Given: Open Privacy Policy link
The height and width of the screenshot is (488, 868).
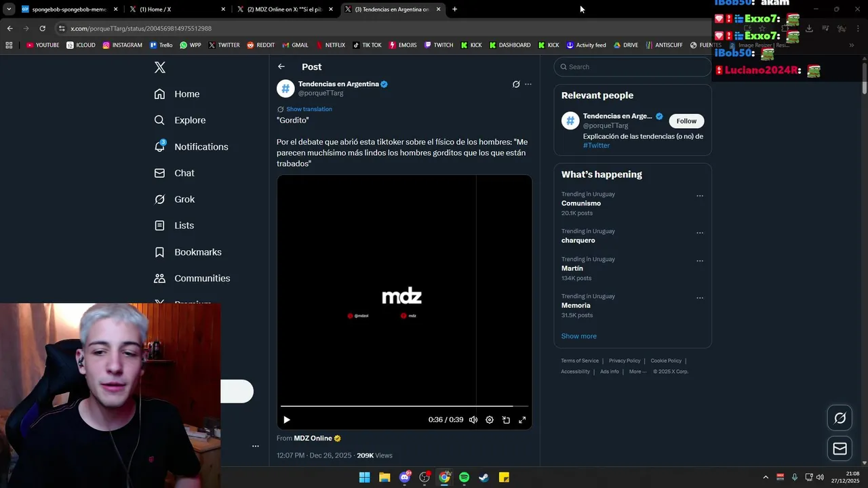Looking at the screenshot, I should 625,361.
